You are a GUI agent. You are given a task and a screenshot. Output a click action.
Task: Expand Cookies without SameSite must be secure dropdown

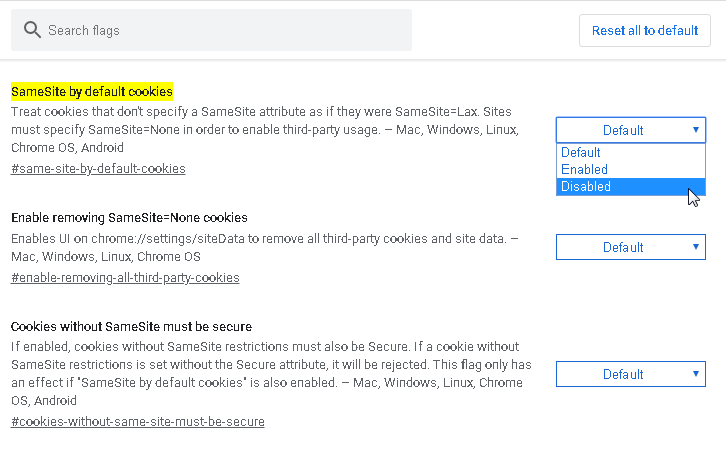[x=630, y=374]
